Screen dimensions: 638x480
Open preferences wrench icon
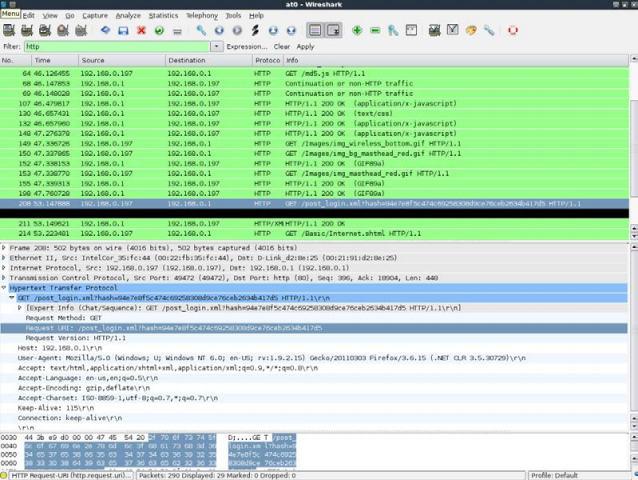point(489,30)
